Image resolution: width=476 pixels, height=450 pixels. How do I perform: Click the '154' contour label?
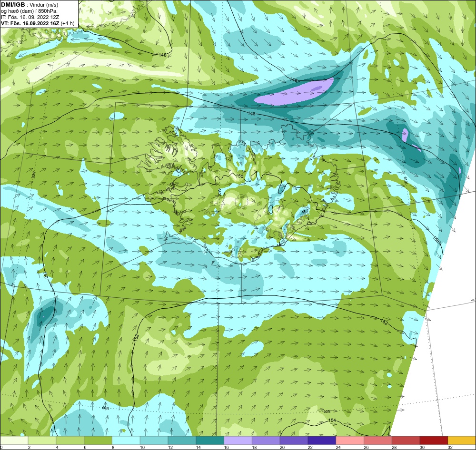click(332, 420)
